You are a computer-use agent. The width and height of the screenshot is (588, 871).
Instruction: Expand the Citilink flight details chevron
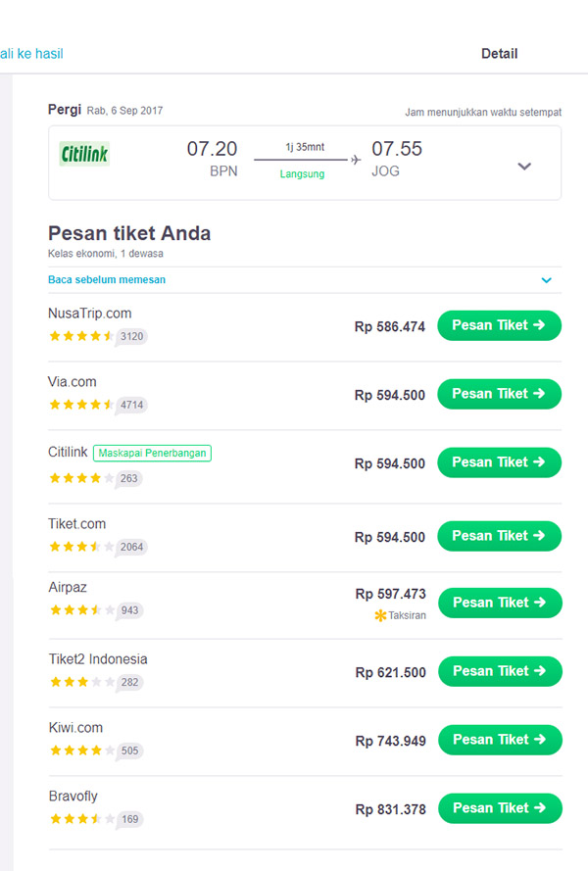coord(524,167)
